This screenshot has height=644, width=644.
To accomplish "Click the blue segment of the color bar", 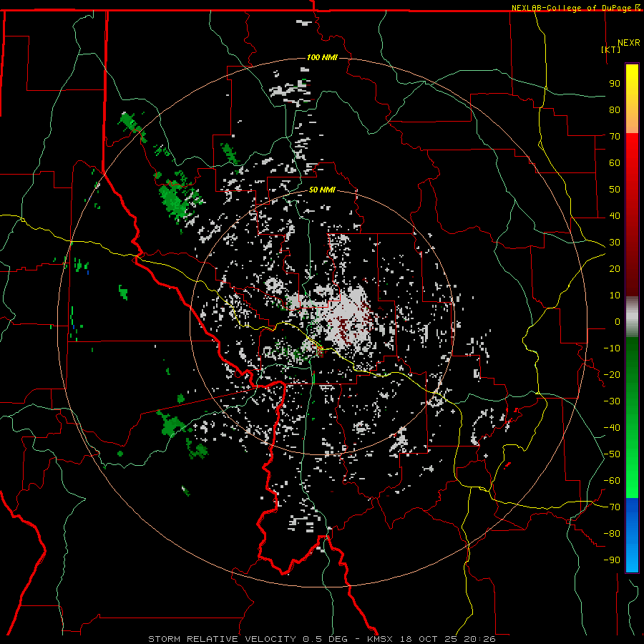I will point(632,535).
